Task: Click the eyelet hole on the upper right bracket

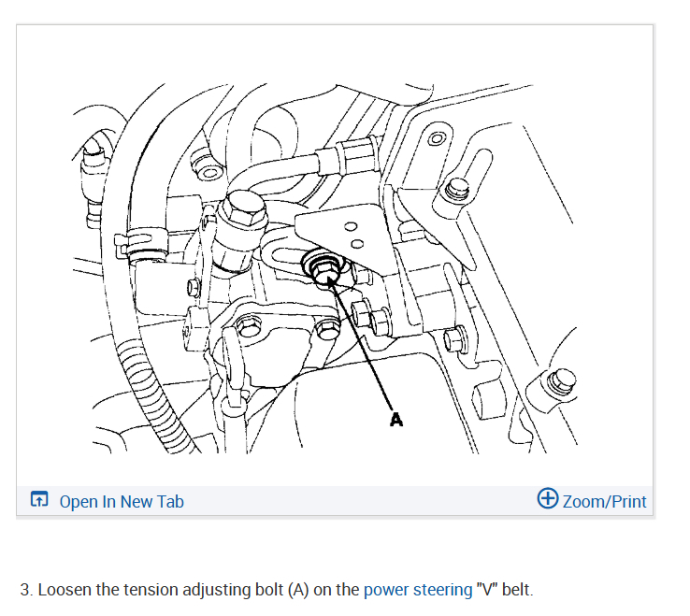Action: (x=437, y=139)
